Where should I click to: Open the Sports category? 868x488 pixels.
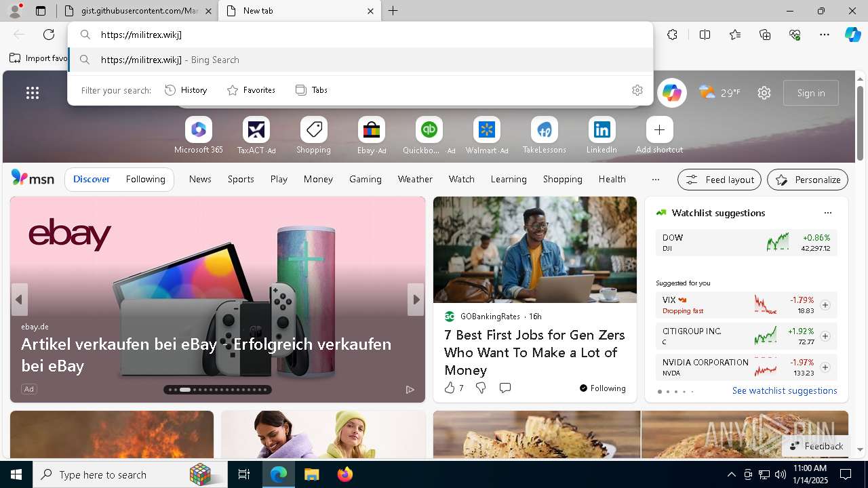click(x=241, y=180)
